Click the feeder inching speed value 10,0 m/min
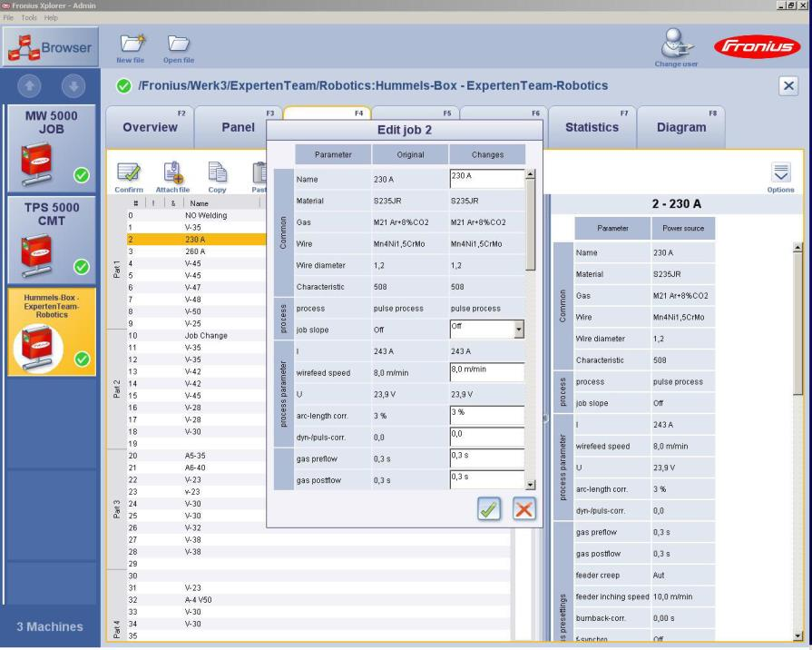This screenshot has height=650, width=812. (672, 596)
